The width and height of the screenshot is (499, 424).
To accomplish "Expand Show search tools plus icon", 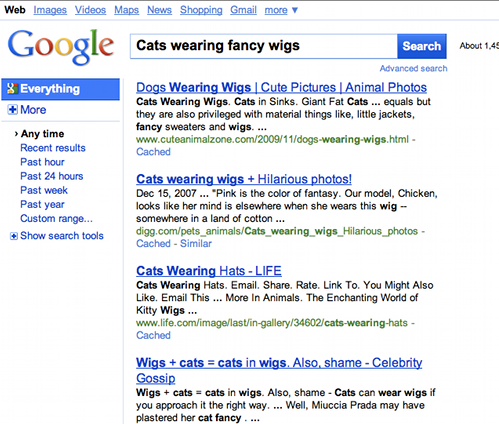I will click(14, 236).
